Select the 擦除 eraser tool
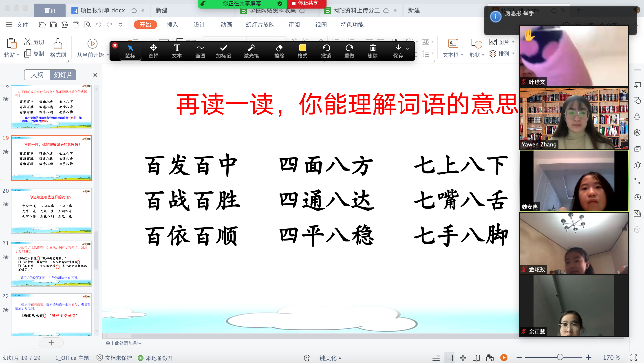The width and height of the screenshot is (644, 363). tap(279, 51)
